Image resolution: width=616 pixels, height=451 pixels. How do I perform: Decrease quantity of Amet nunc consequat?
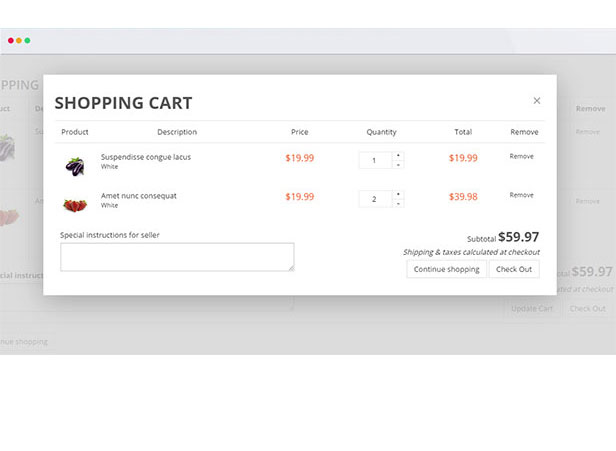point(398,204)
